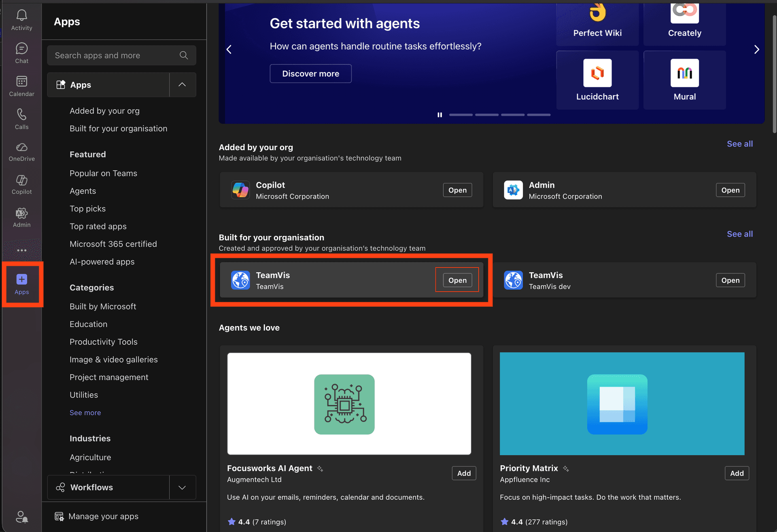This screenshot has width=777, height=532.
Task: Open the Admin icon in sidebar
Action: 21,213
